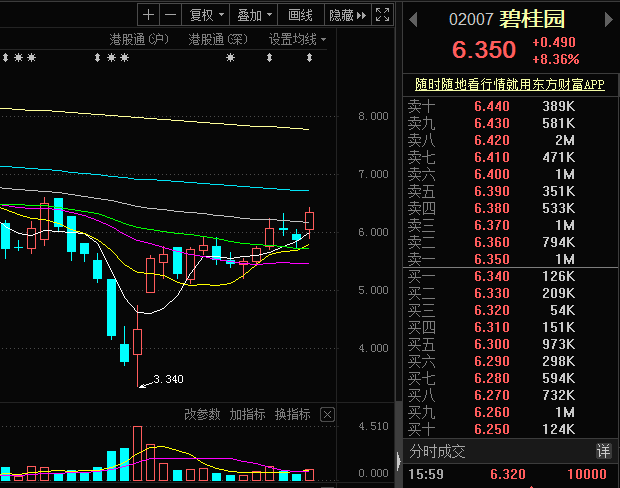This screenshot has height=488, width=620.
Task: Close the volume indicator panel
Action: 327,414
